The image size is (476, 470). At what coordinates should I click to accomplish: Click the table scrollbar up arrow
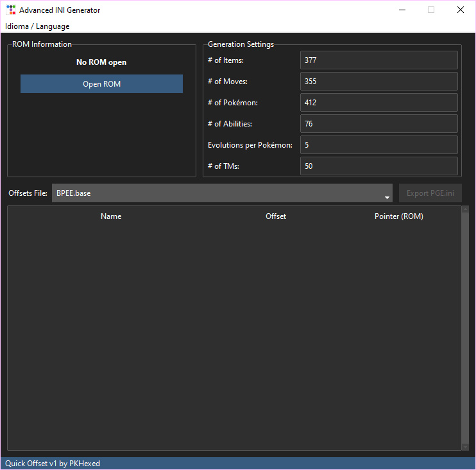click(x=465, y=209)
